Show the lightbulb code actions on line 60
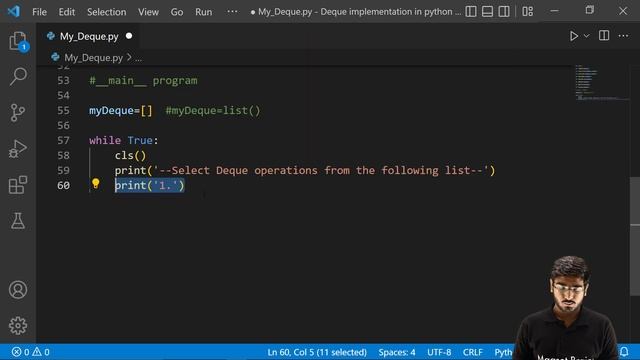Screen dimensions: 640x360 tap(96, 184)
